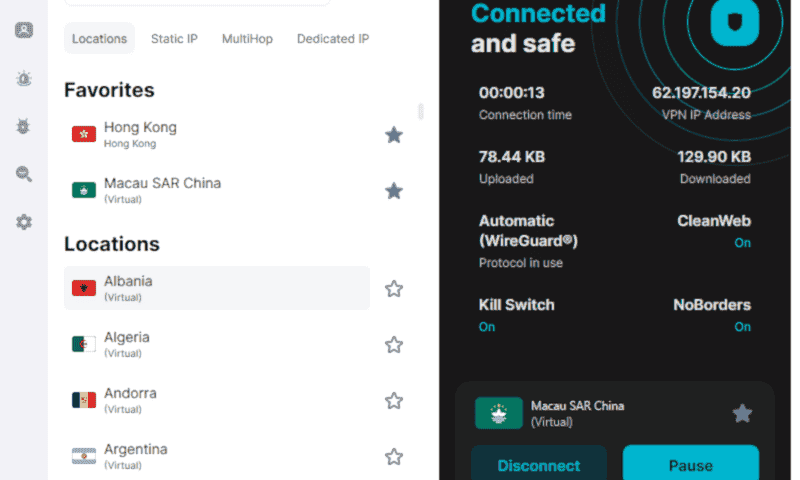Switch to the Static IP tab

[174, 39]
